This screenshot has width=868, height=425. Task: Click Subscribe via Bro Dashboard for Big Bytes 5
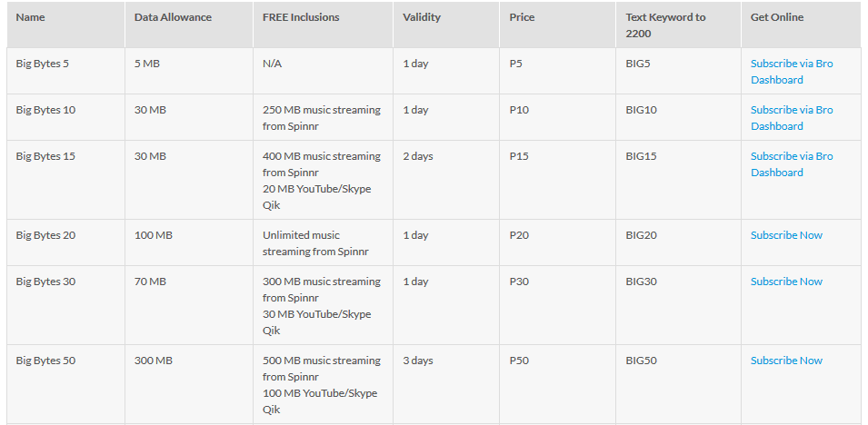point(791,72)
